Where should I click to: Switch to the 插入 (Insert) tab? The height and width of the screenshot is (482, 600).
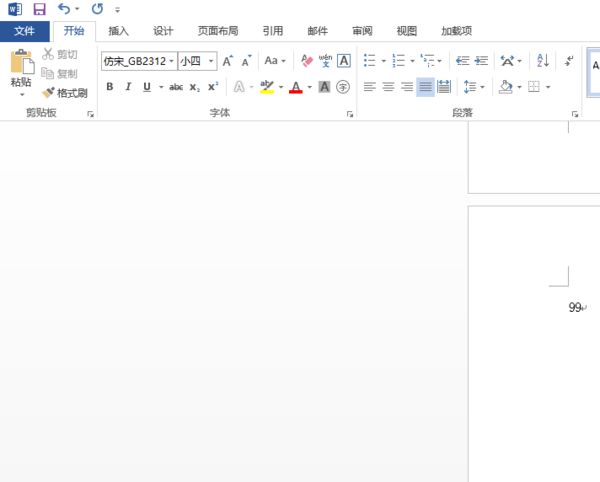click(118, 31)
